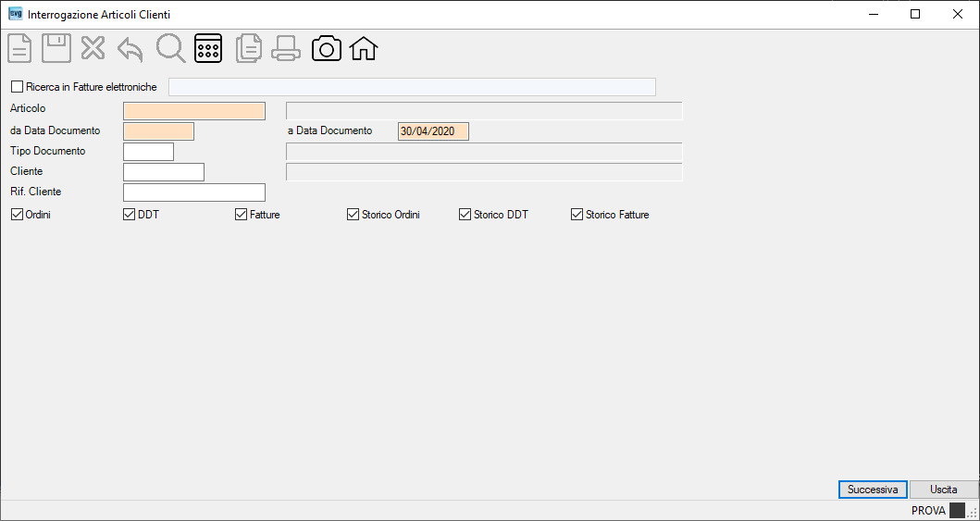Go home via house icon
Screen dimensions: 980x521
pos(364,48)
